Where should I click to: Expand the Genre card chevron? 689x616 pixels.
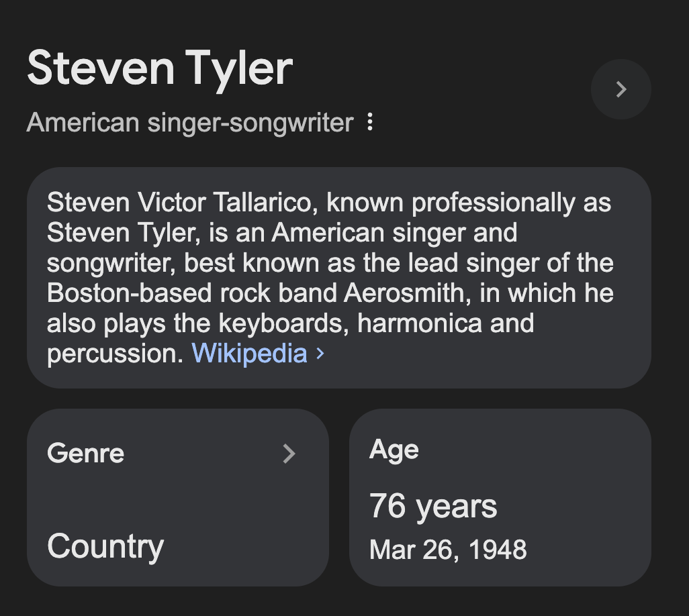(289, 454)
